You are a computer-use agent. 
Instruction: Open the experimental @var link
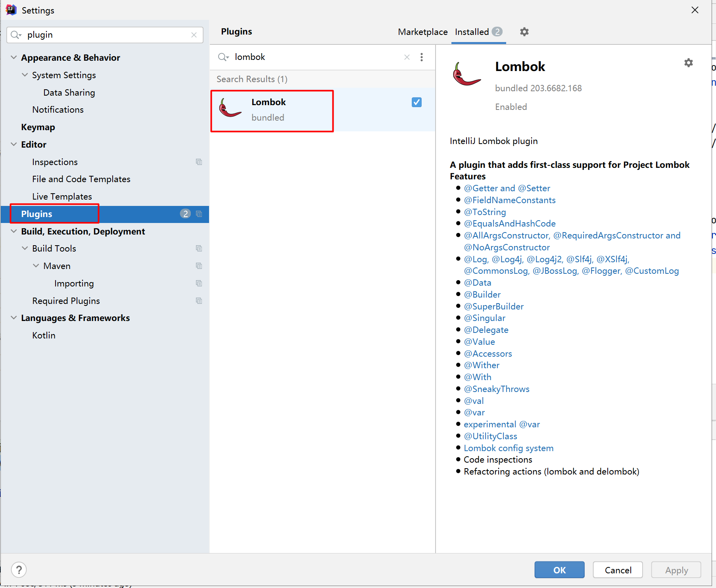502,424
